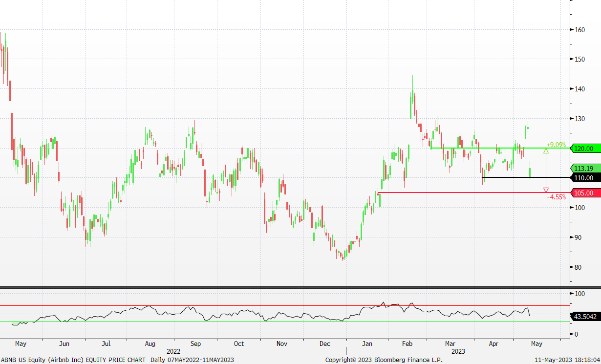Screen dimensions: 601x364
Task: Click the Sep month label
Action: 195,343
